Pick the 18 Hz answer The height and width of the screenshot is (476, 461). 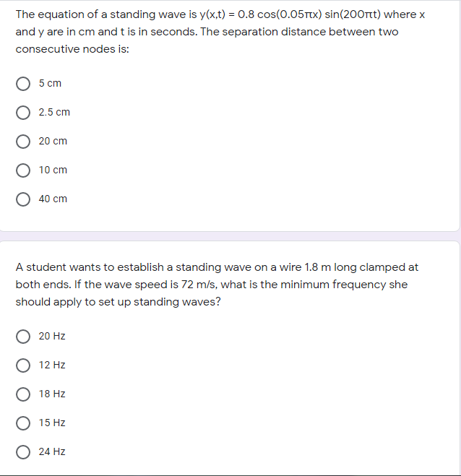23,394
